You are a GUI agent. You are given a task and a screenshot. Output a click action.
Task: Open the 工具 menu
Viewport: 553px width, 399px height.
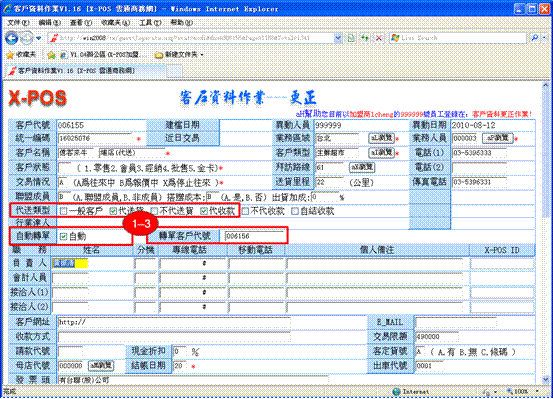coord(150,23)
